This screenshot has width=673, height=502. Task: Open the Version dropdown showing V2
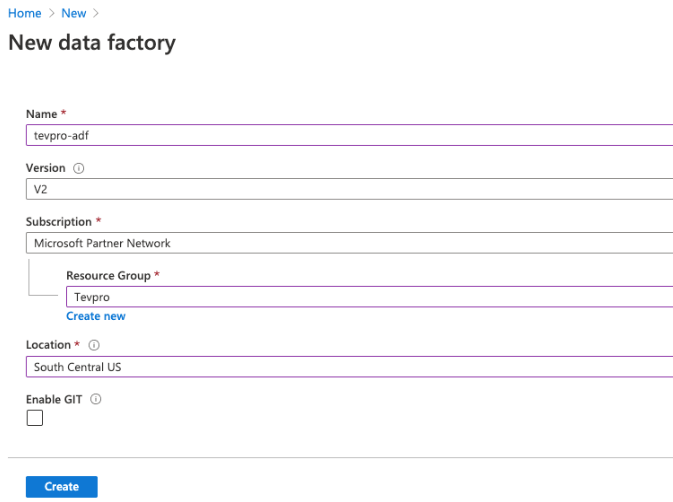coord(349,189)
